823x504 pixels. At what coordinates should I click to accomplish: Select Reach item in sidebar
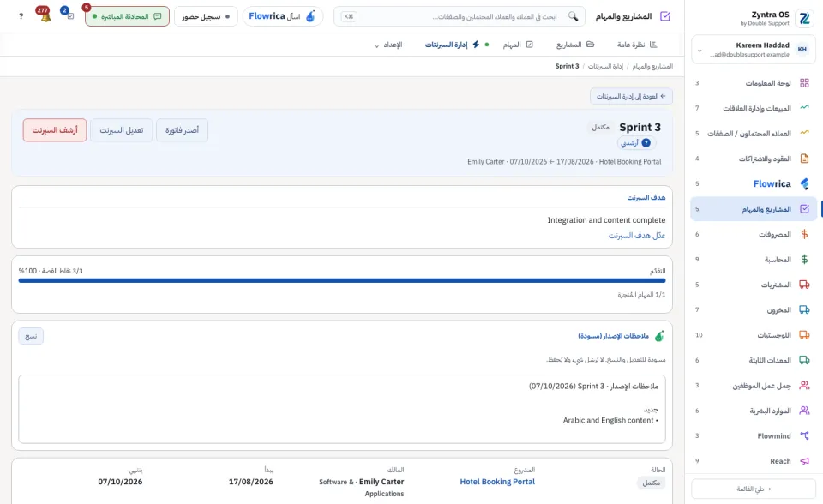tap(754, 461)
